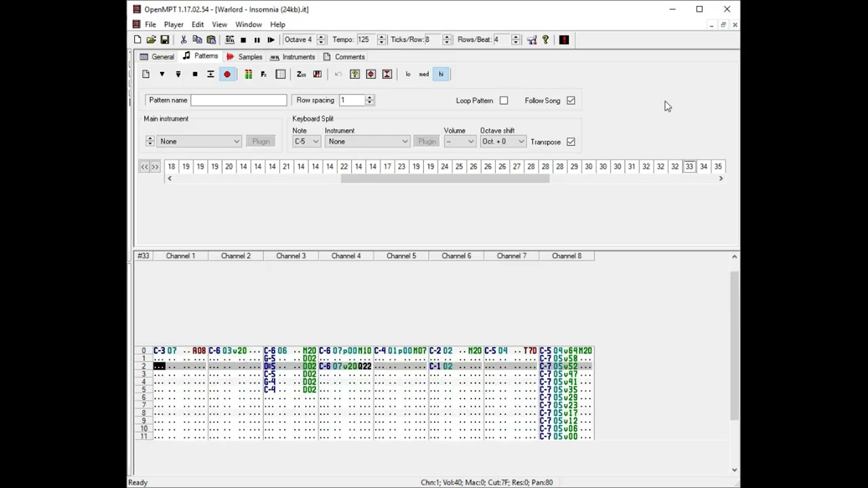Click the order list horizontal scrollbar thumb
This screenshot has width=868, height=488.
click(445, 179)
